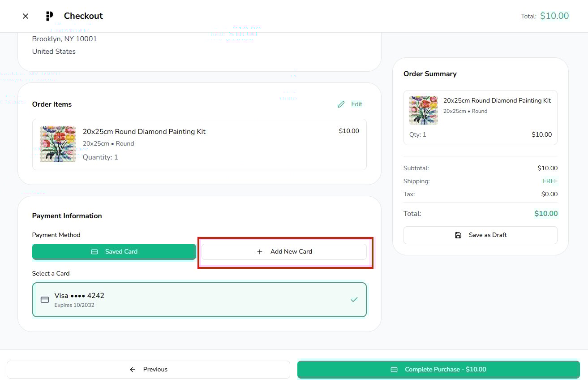Save the order as a draft
Viewport: 588px width, 388px height.
tap(480, 235)
